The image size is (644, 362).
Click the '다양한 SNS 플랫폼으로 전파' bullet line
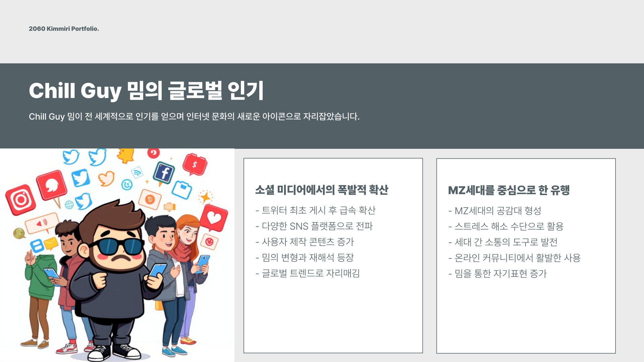[314, 226]
